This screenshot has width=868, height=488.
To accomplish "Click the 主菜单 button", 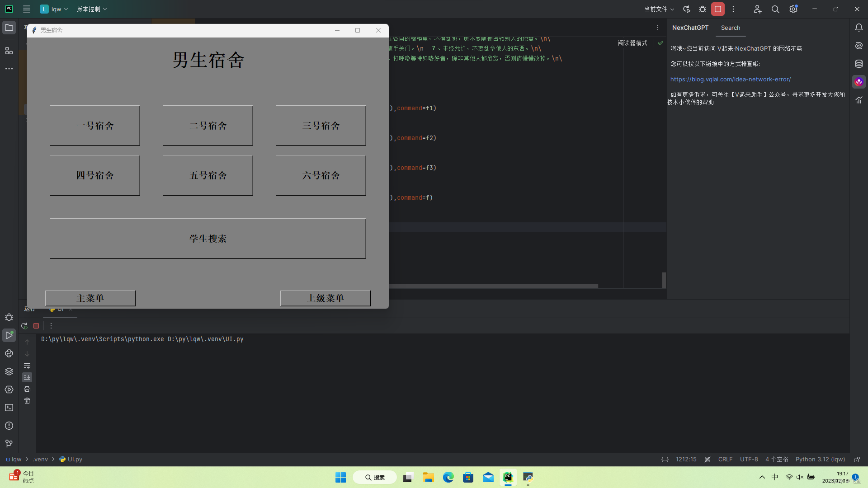I will point(90,298).
